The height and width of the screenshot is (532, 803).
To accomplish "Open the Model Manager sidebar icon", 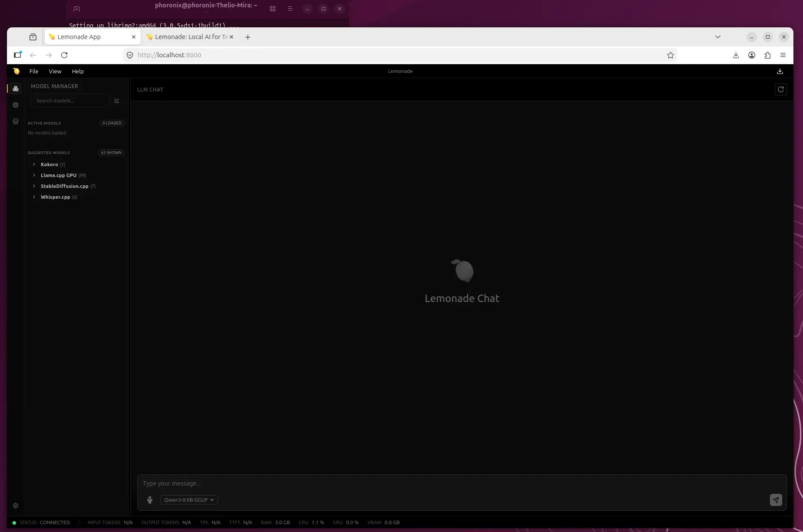I will [x=16, y=89].
